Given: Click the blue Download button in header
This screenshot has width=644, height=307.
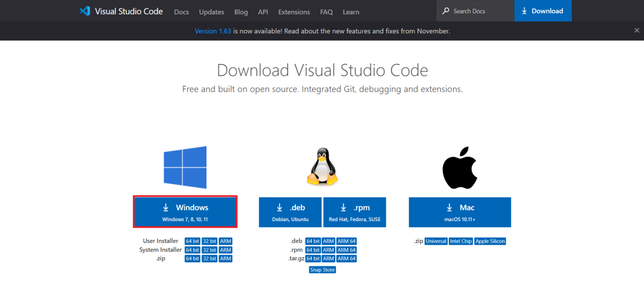Looking at the screenshot, I should click(x=543, y=11).
